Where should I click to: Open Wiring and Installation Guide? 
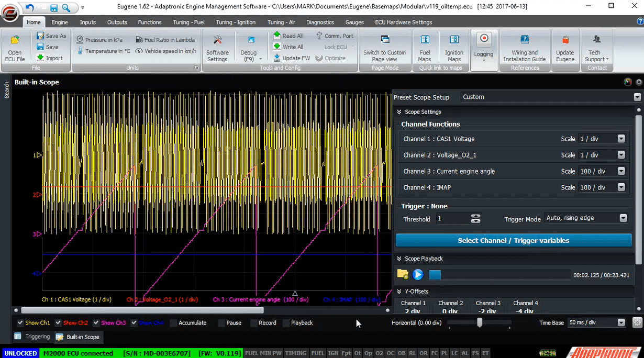pos(525,48)
